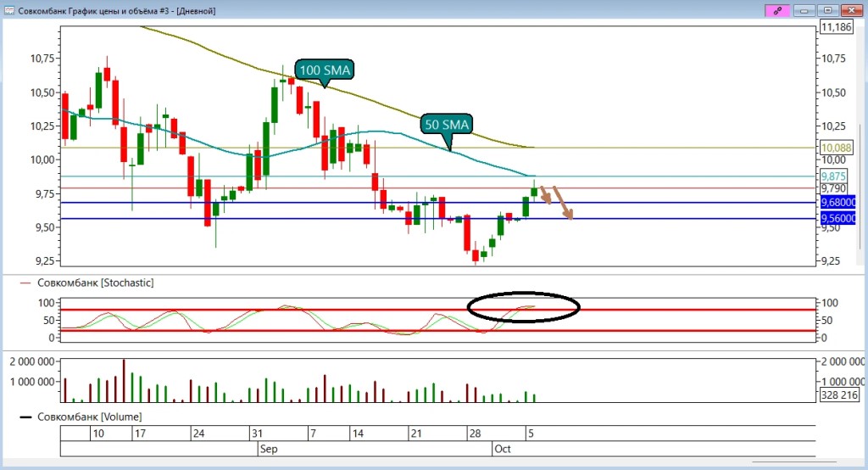The image size is (868, 470).
Task: Click the 328 216 volume value label
Action: coord(839,395)
